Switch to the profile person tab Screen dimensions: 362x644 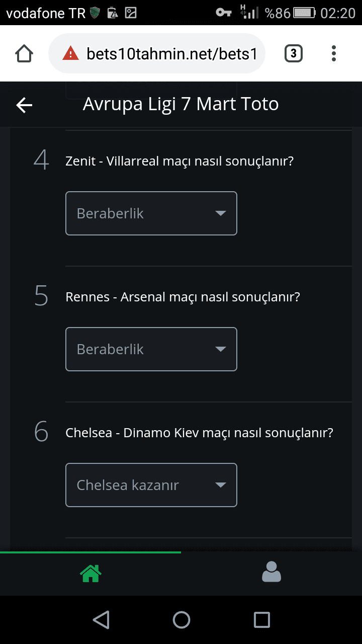coord(271,572)
